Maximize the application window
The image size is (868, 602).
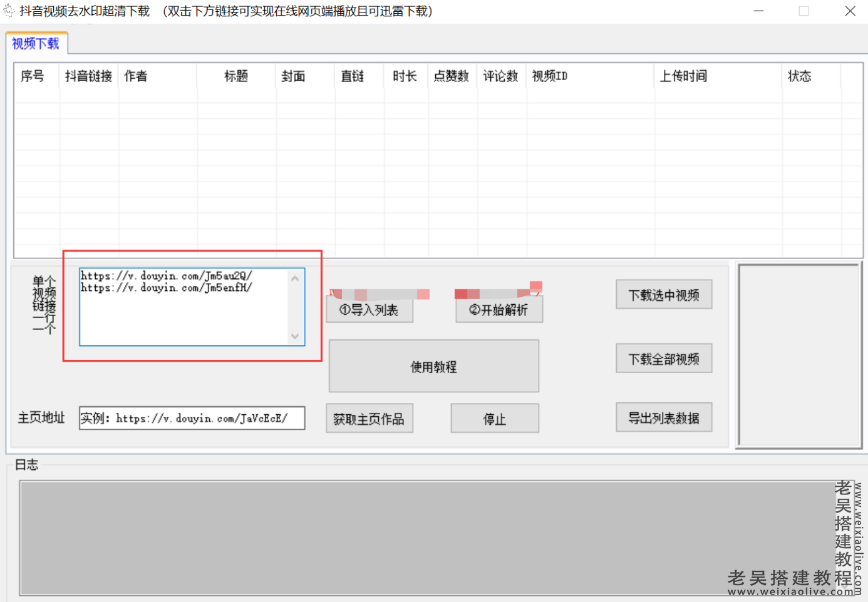click(803, 11)
